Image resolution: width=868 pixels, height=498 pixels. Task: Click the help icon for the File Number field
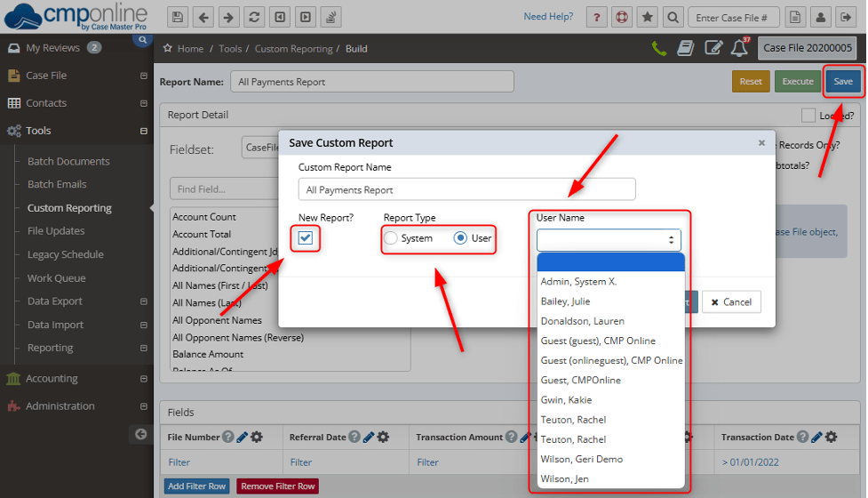pyautogui.click(x=228, y=437)
